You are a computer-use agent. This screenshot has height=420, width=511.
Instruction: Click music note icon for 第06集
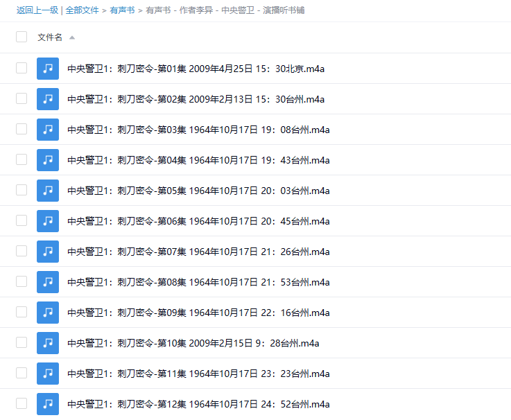coord(48,221)
